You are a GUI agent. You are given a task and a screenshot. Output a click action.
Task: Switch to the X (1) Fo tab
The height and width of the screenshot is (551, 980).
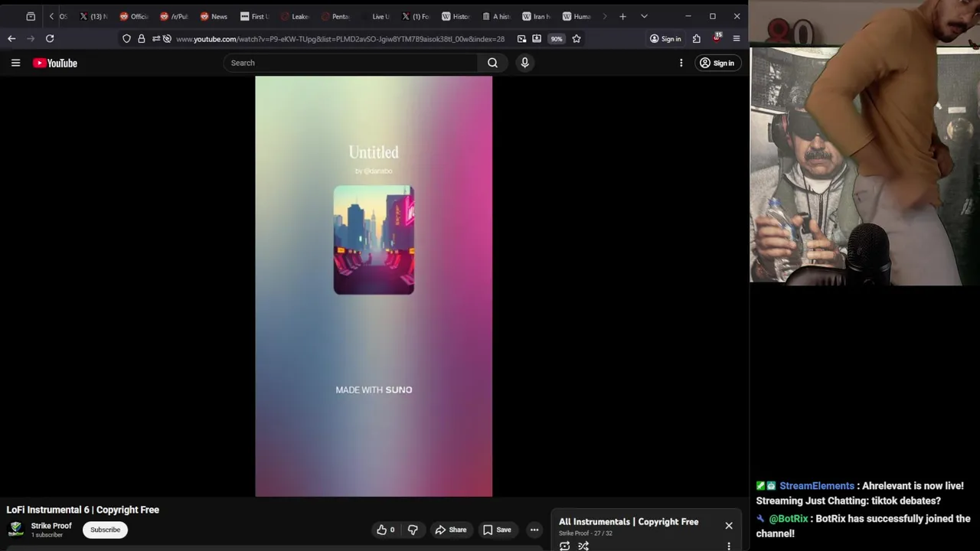tap(416, 16)
